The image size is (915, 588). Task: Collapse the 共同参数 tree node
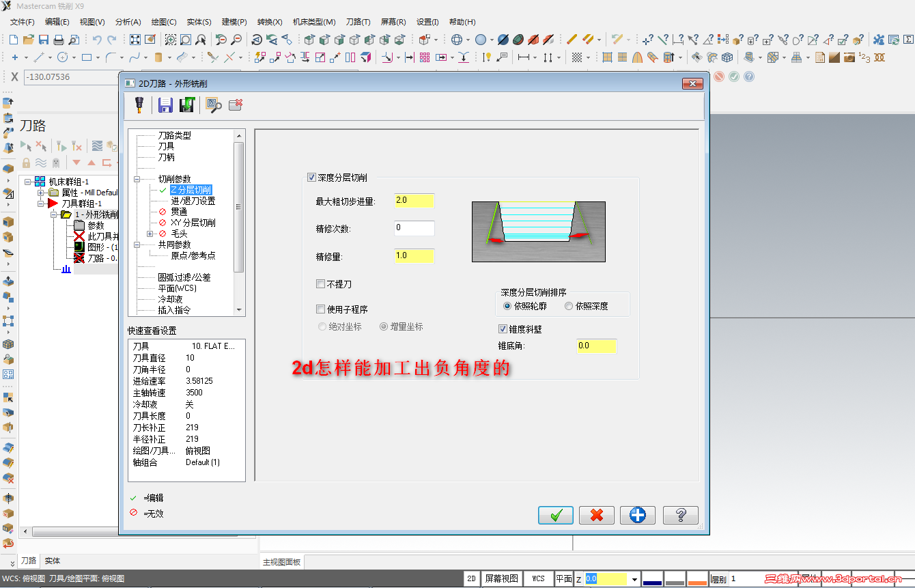[x=137, y=244]
